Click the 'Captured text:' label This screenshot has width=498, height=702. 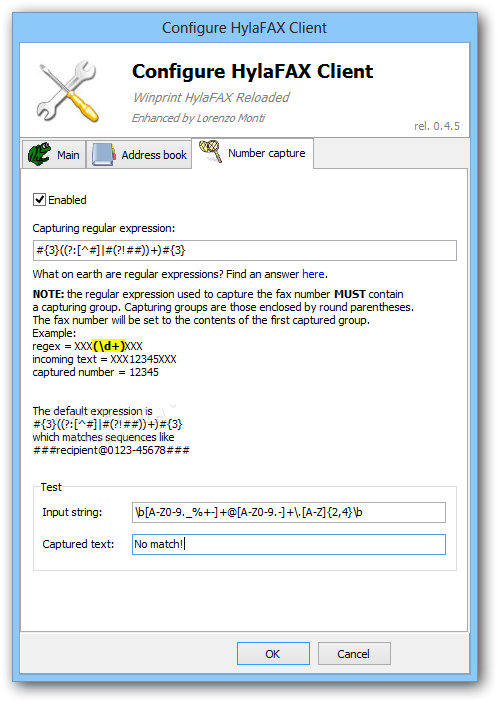tap(78, 544)
